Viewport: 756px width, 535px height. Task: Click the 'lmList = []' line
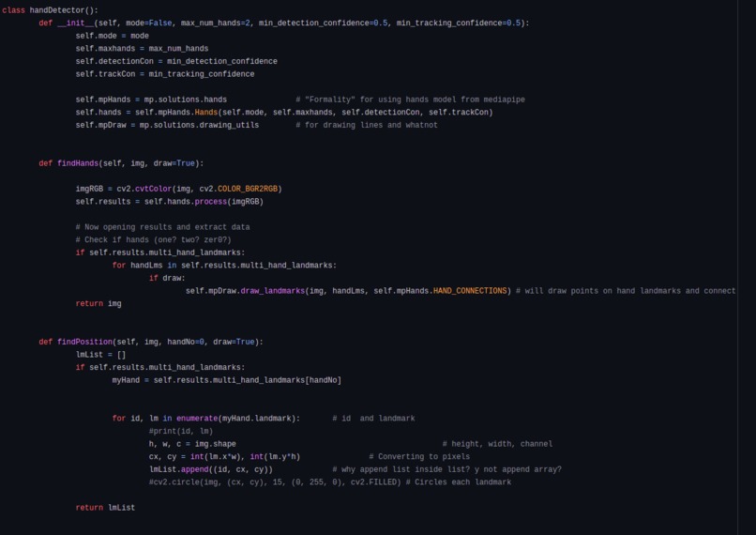tap(100, 355)
